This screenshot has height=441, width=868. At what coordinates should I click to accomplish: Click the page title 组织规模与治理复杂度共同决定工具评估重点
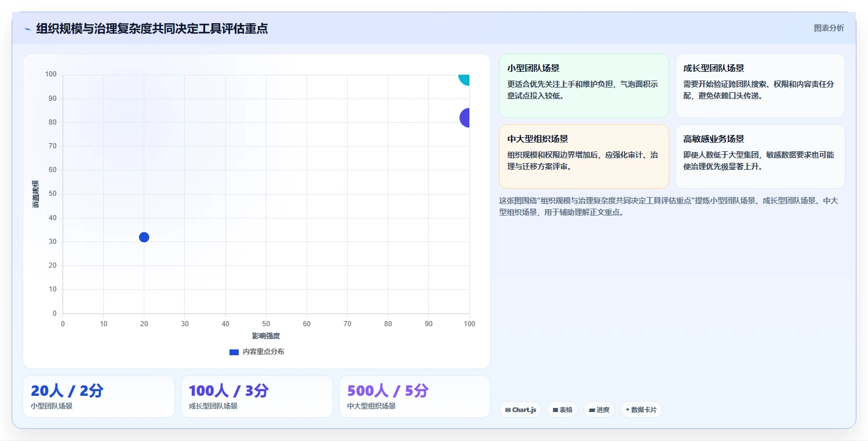152,28
